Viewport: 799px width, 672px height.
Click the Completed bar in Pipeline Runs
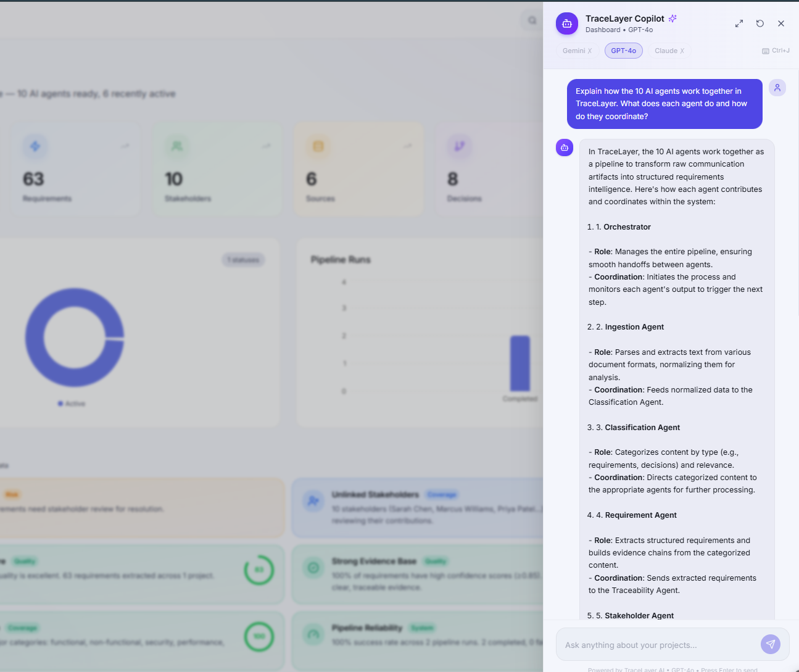pos(520,363)
